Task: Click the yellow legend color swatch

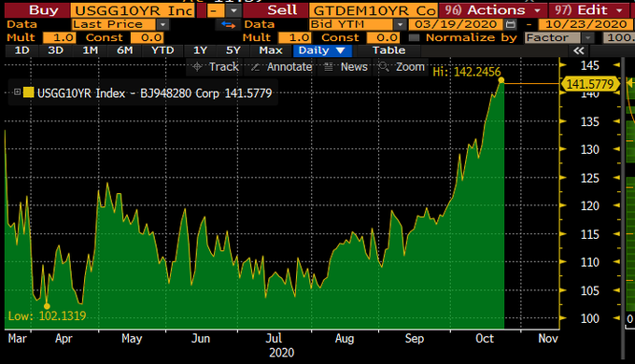Action: coord(28,92)
